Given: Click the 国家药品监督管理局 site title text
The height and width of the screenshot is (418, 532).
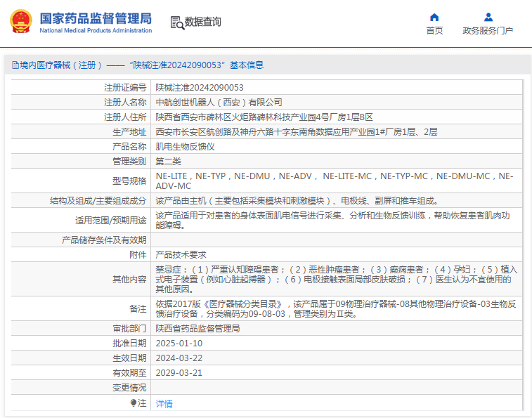Looking at the screenshot, I should click(95, 17).
